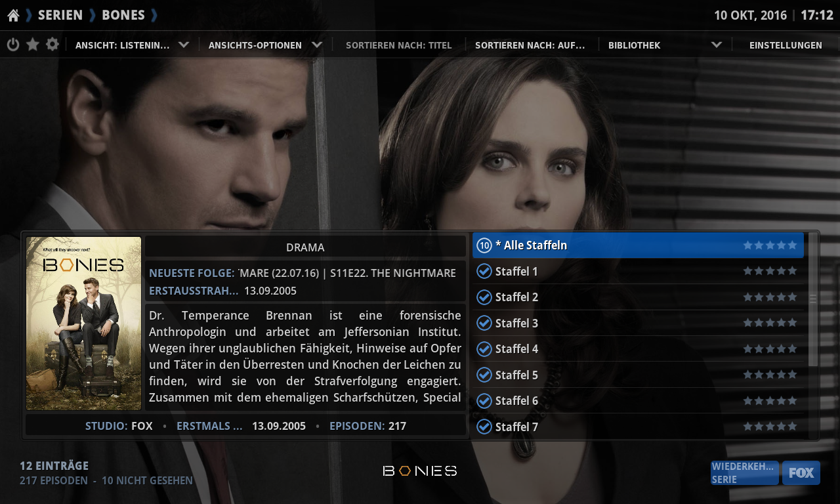Image resolution: width=840 pixels, height=504 pixels.
Task: Click the FOX studio logo
Action: 801,472
